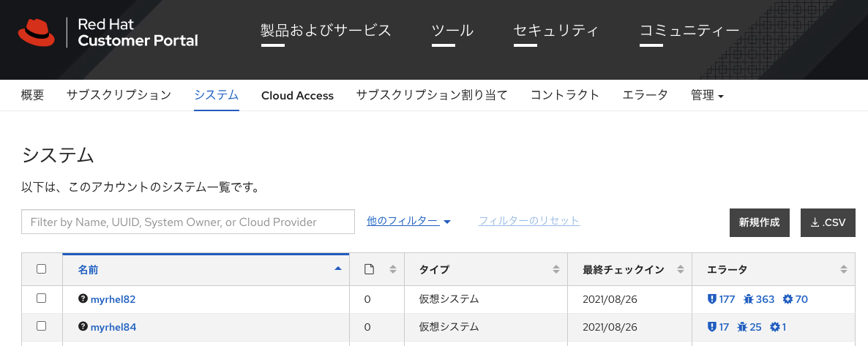Download the .CSV export
The height and width of the screenshot is (346, 868).
point(828,222)
